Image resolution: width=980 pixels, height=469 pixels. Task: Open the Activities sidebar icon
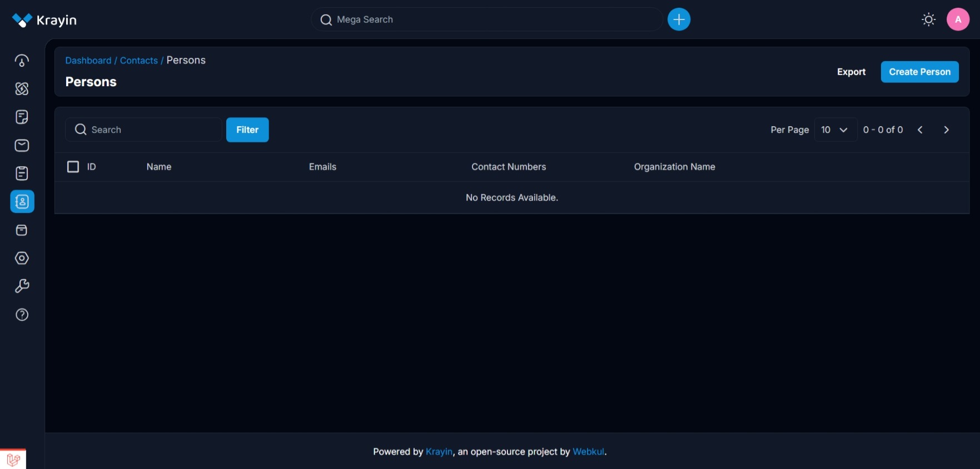coord(22,173)
